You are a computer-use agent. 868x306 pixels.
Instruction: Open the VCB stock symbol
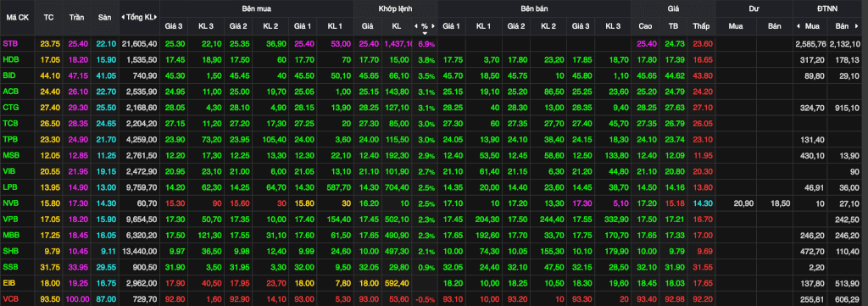point(10,300)
